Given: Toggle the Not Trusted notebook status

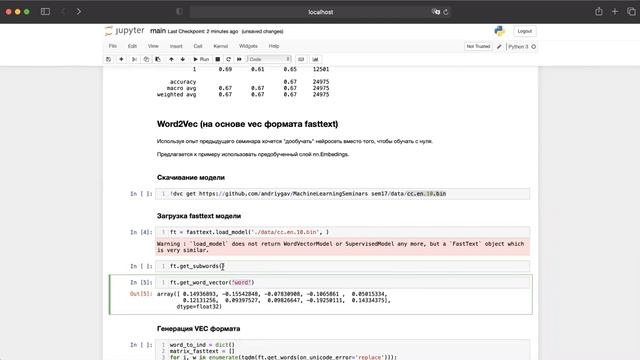Looking at the screenshot, I should (478, 47).
